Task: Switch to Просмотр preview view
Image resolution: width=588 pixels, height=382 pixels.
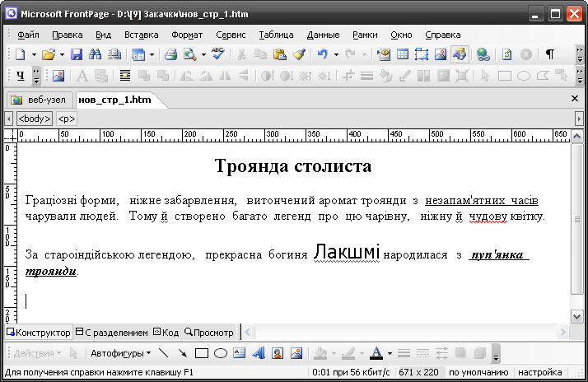Action: pyautogui.click(x=209, y=332)
